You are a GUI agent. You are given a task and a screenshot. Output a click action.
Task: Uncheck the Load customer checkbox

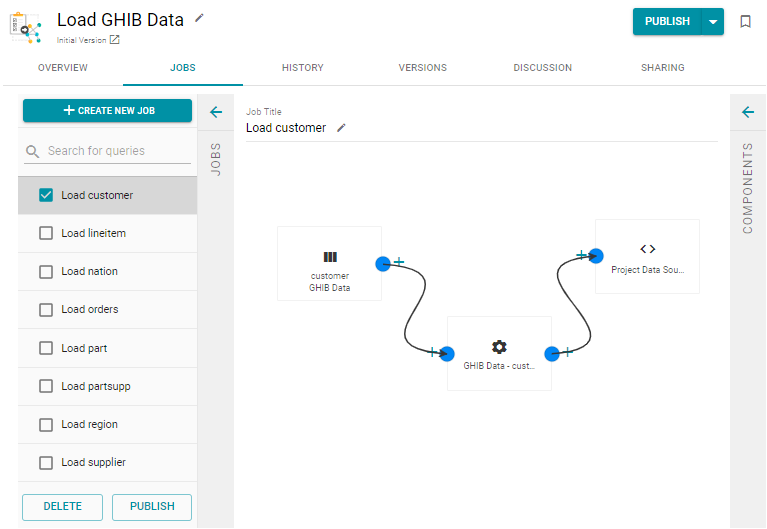coord(46,195)
